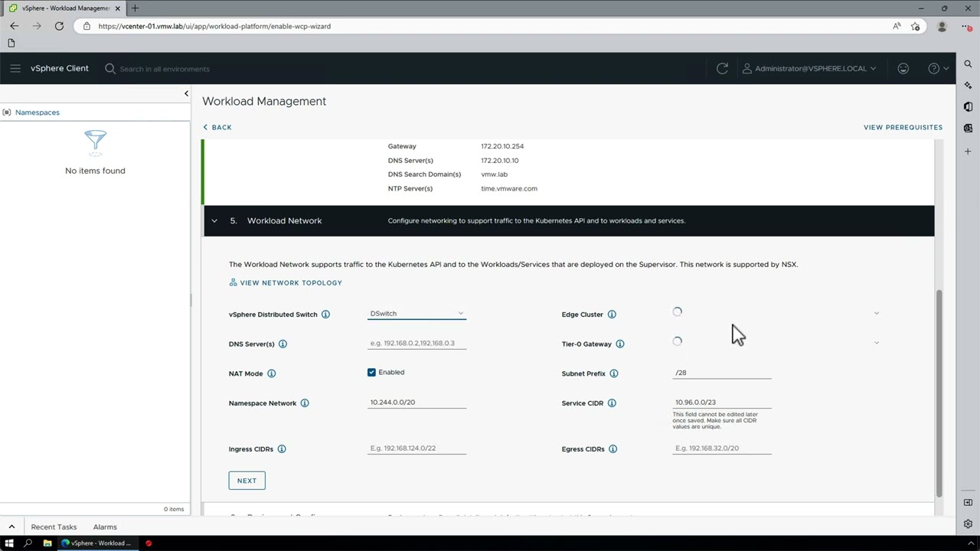Image resolution: width=980 pixels, height=551 pixels.
Task: Show info for Edge Cluster
Action: click(x=612, y=315)
